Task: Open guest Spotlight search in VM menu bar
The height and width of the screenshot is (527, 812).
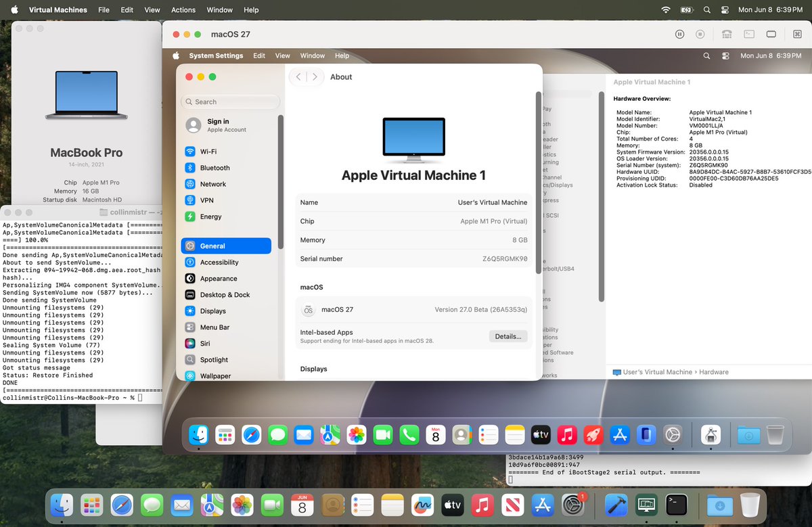Action: click(706, 56)
